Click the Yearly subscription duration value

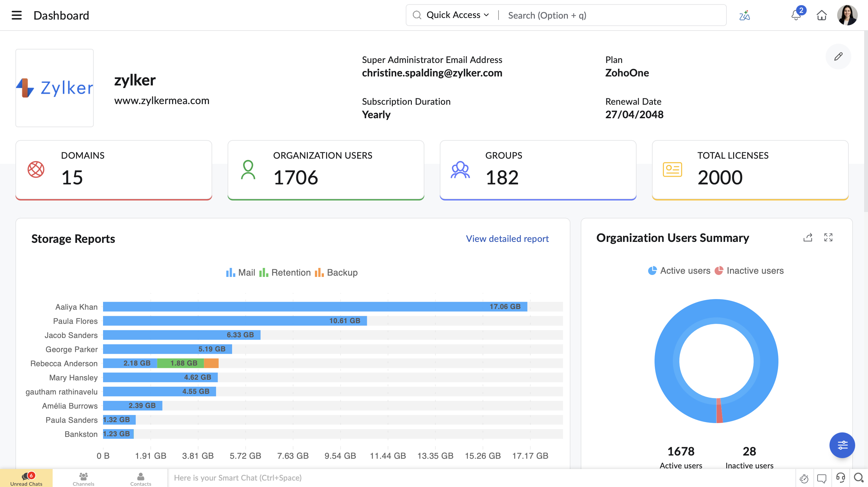click(376, 115)
